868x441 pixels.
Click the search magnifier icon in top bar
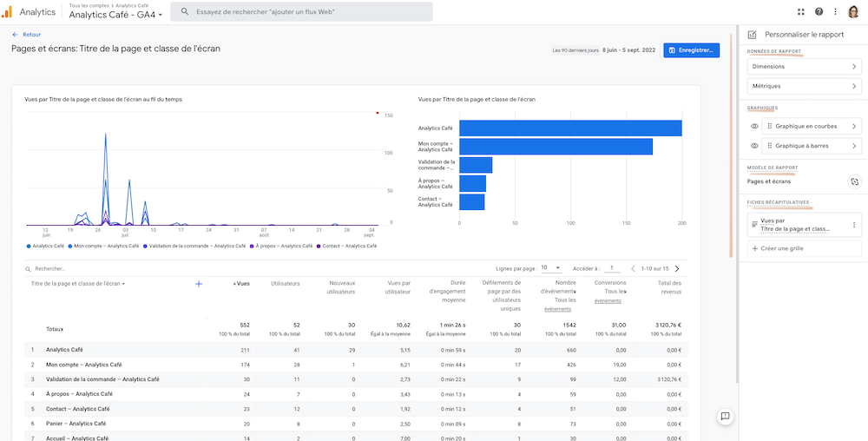click(x=185, y=11)
